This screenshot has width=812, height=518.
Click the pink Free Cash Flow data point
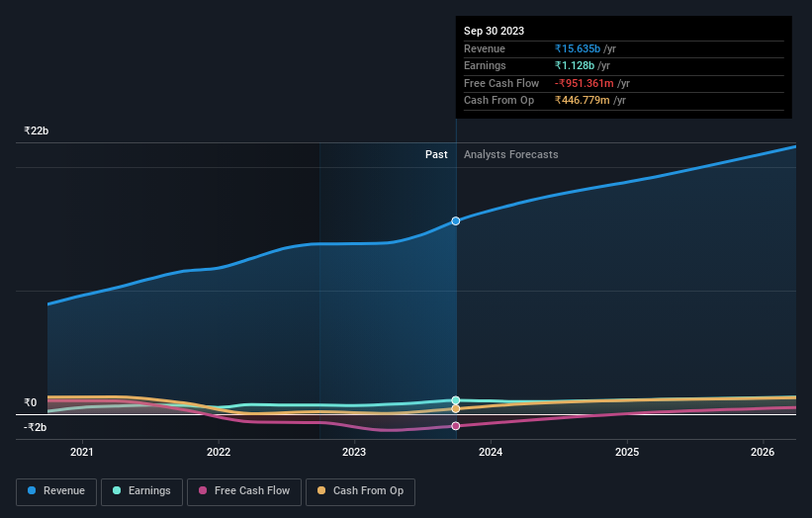455,426
